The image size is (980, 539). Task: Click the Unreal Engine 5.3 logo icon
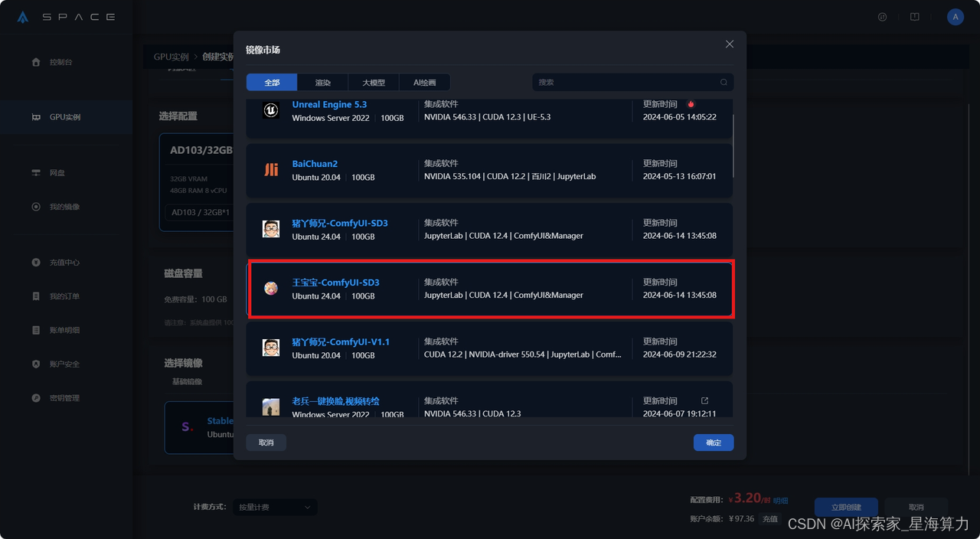271,110
